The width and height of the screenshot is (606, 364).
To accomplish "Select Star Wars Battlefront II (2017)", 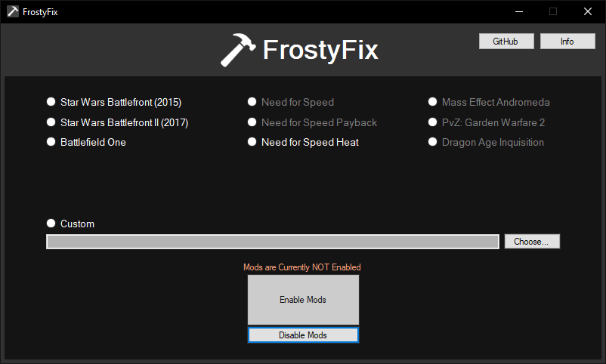I will [x=51, y=122].
